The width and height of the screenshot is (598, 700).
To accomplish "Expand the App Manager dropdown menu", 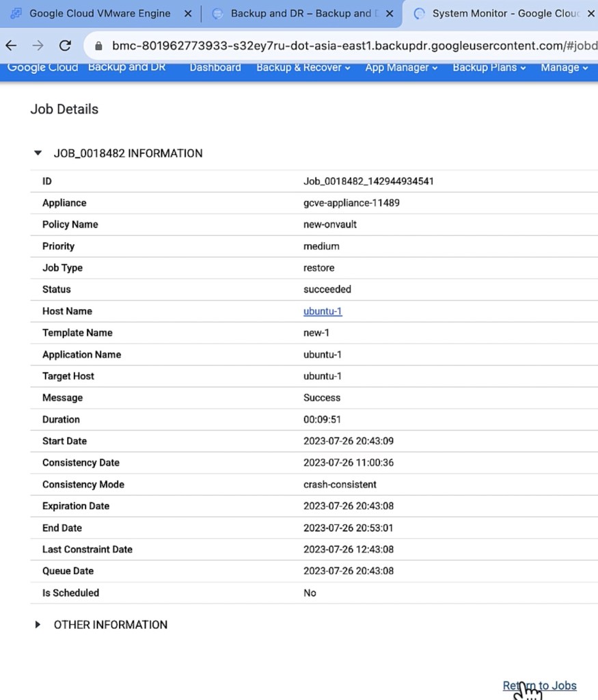I will tap(401, 68).
